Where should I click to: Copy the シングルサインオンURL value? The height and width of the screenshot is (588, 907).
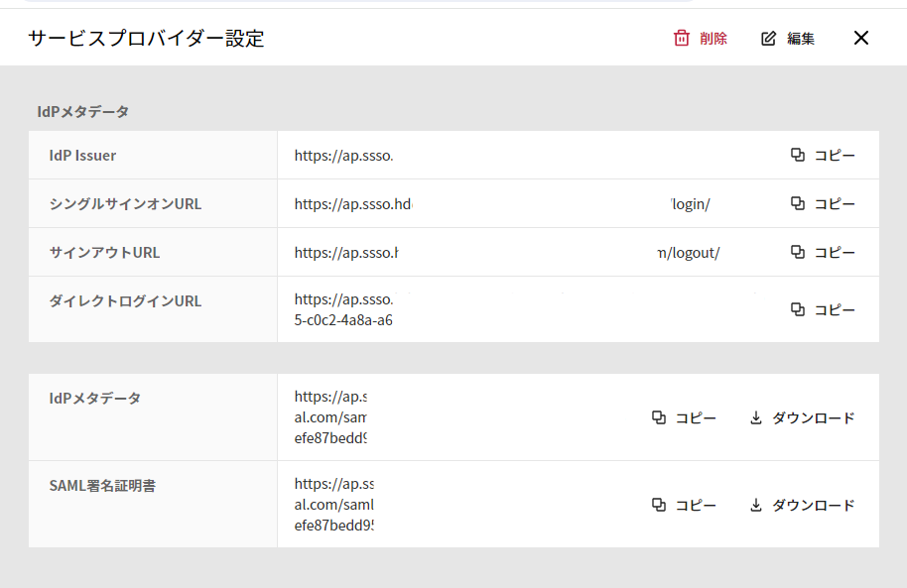click(x=823, y=203)
